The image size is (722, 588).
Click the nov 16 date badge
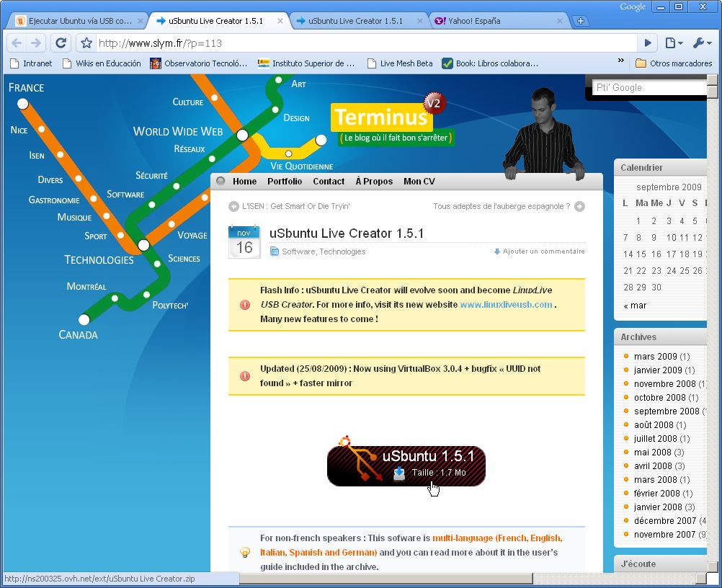(x=244, y=241)
